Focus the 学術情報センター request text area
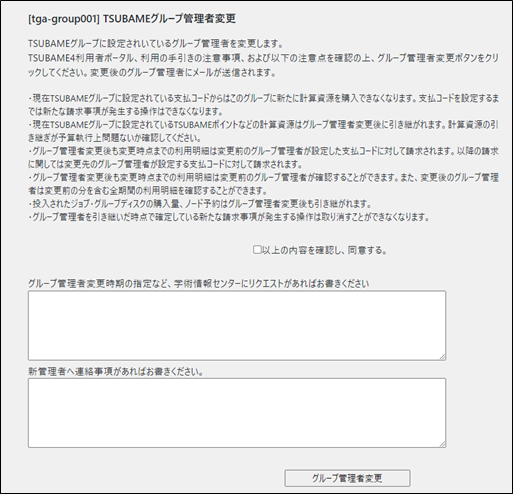 click(237, 325)
